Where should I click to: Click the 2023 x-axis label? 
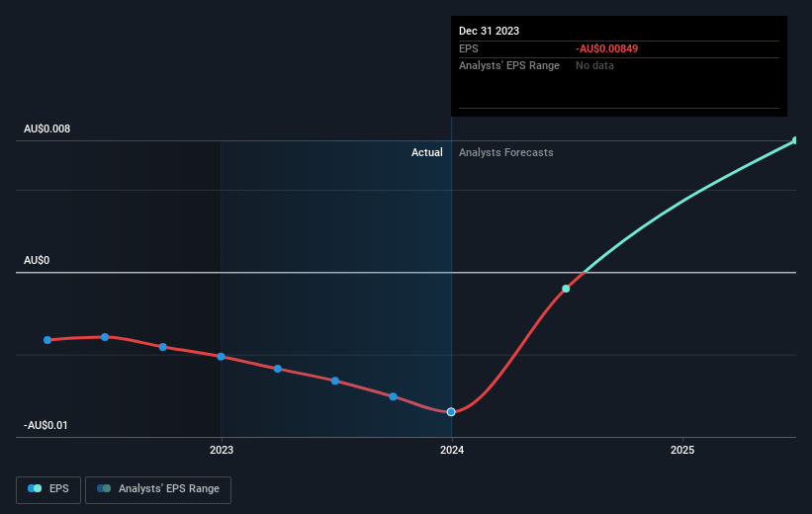[x=222, y=450]
